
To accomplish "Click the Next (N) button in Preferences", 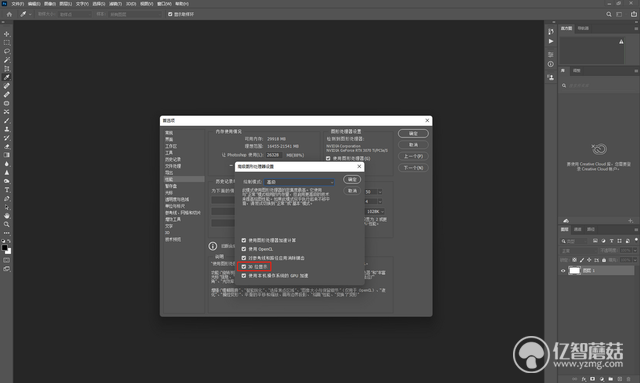I will point(413,168).
